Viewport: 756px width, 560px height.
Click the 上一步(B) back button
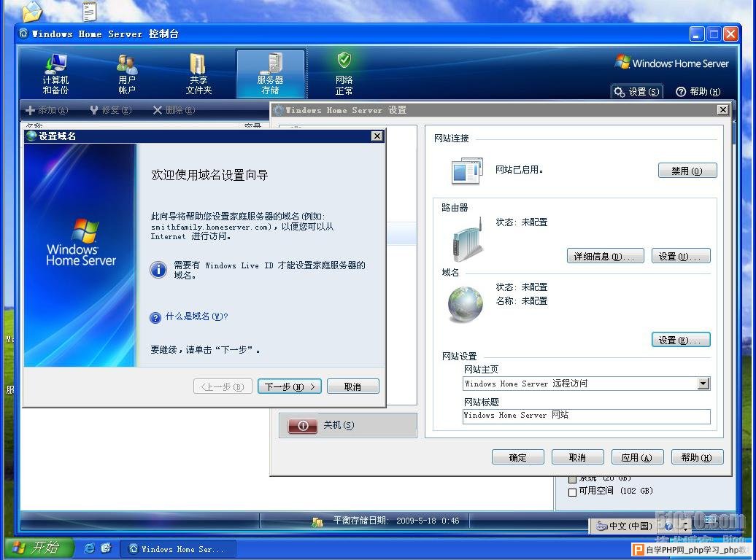[x=223, y=386]
